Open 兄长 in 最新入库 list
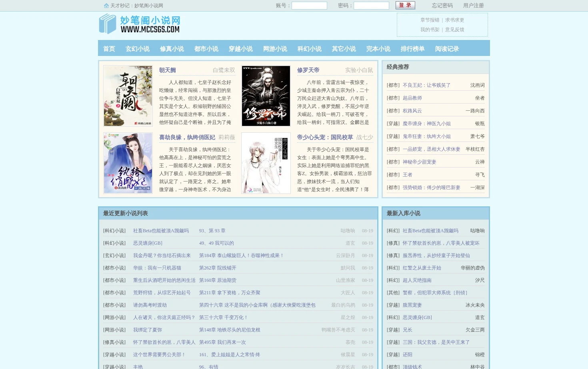Image resolution: width=588 pixels, height=369 pixels. pyautogui.click(x=408, y=330)
